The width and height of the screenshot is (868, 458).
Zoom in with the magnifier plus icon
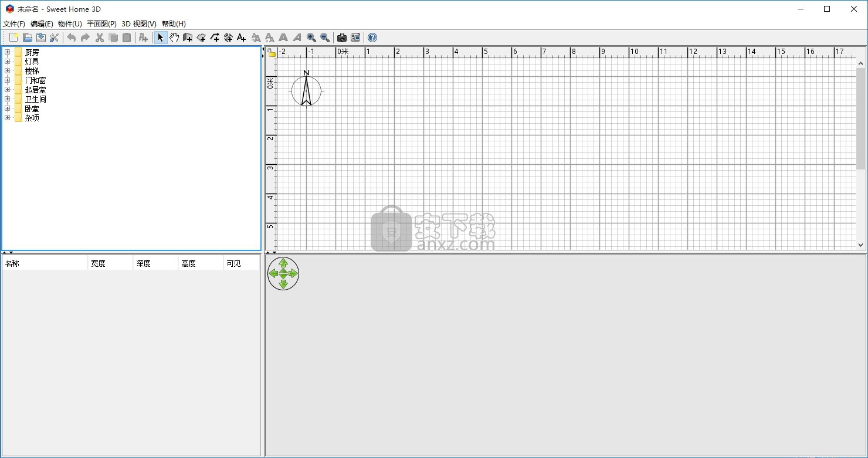click(x=311, y=38)
